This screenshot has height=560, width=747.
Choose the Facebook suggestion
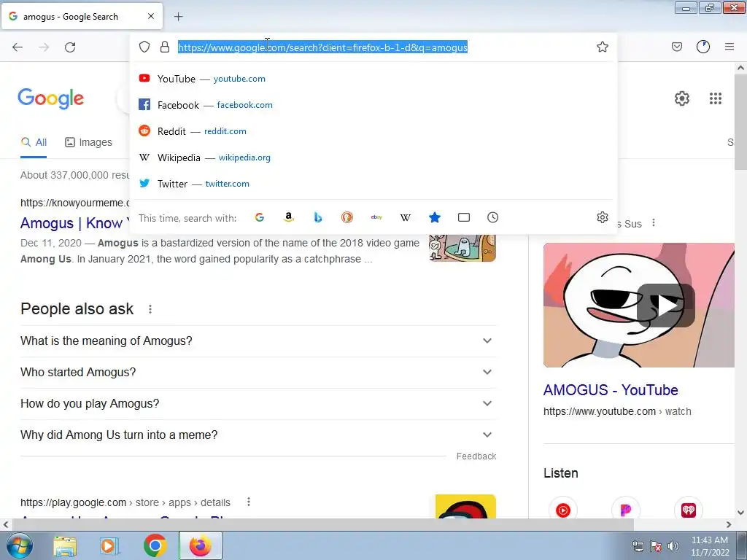click(373, 105)
